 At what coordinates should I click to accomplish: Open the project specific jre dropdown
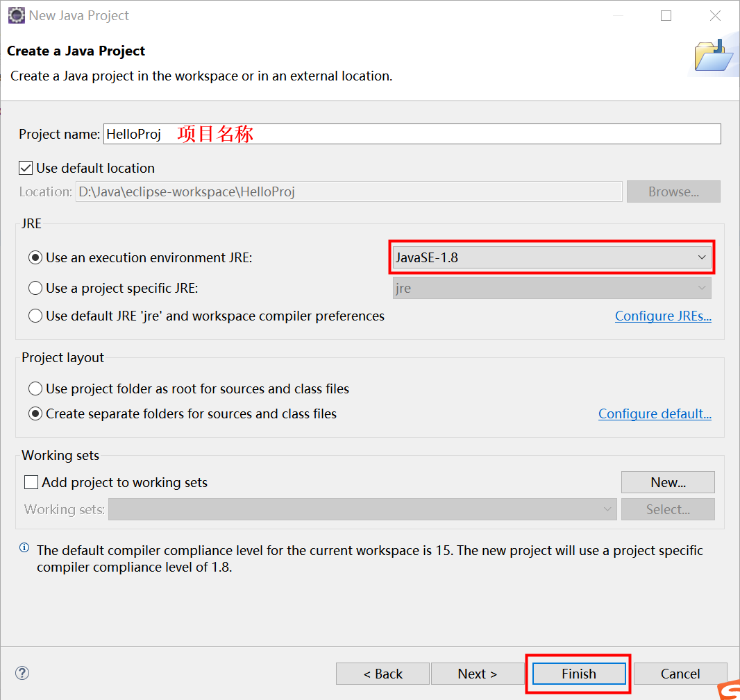pos(552,288)
